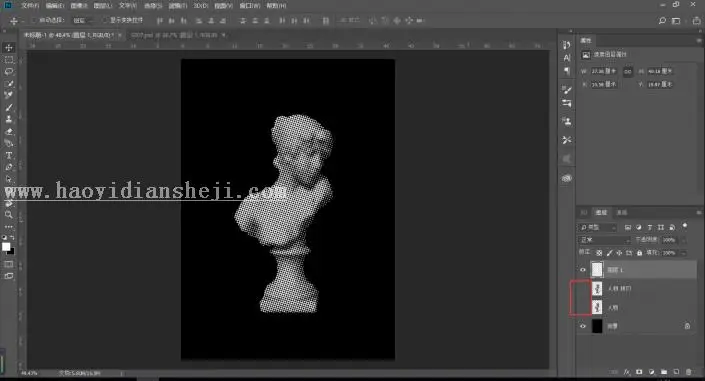Toggle layer filtering on/off switch
Viewport: 705px width, 381px height.
pyautogui.click(x=685, y=225)
